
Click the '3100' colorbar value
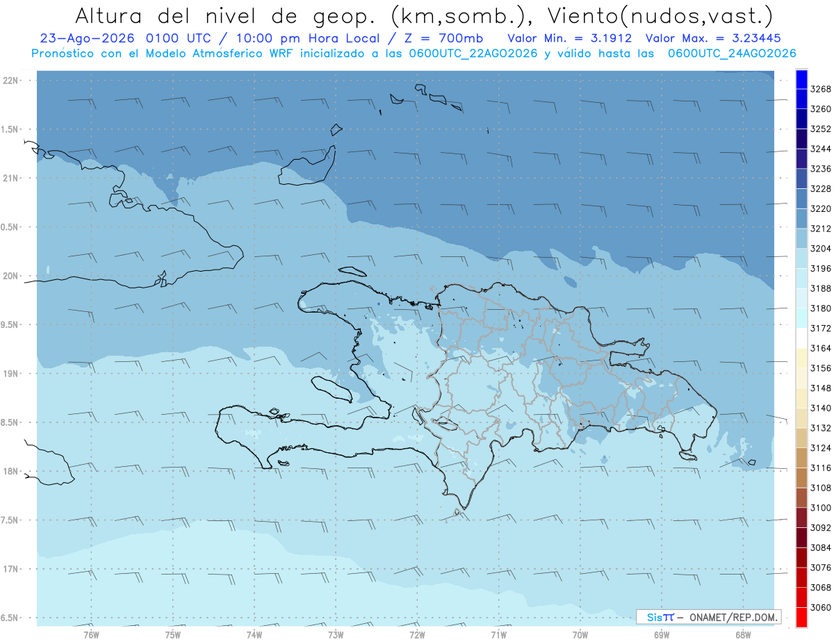pyautogui.click(x=821, y=508)
